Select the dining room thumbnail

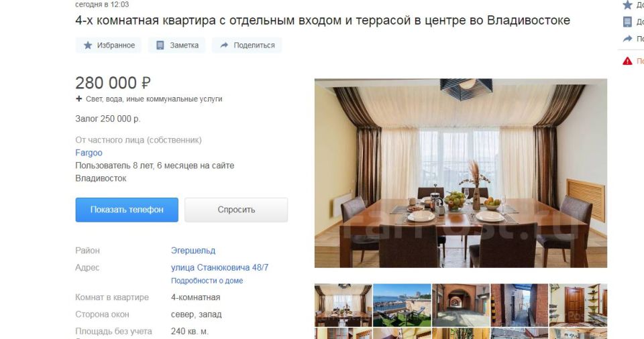[343, 306]
